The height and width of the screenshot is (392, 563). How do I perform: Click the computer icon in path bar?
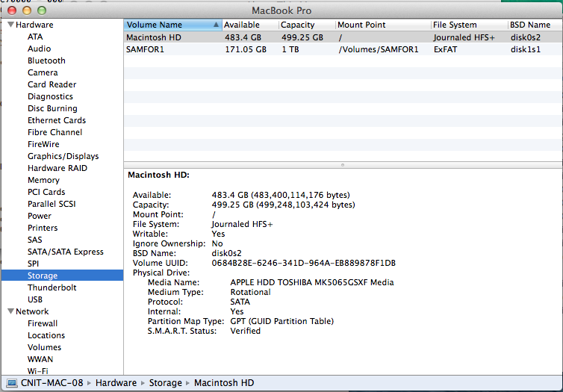[12, 383]
